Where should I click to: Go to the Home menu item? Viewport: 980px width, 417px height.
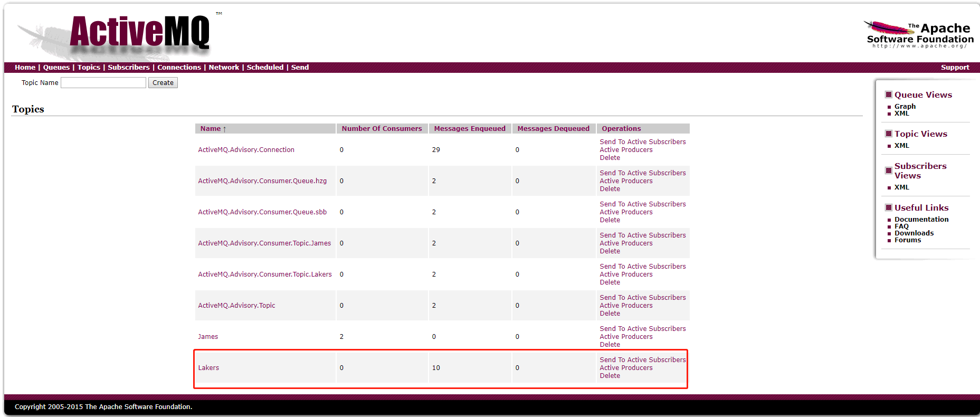click(x=25, y=68)
